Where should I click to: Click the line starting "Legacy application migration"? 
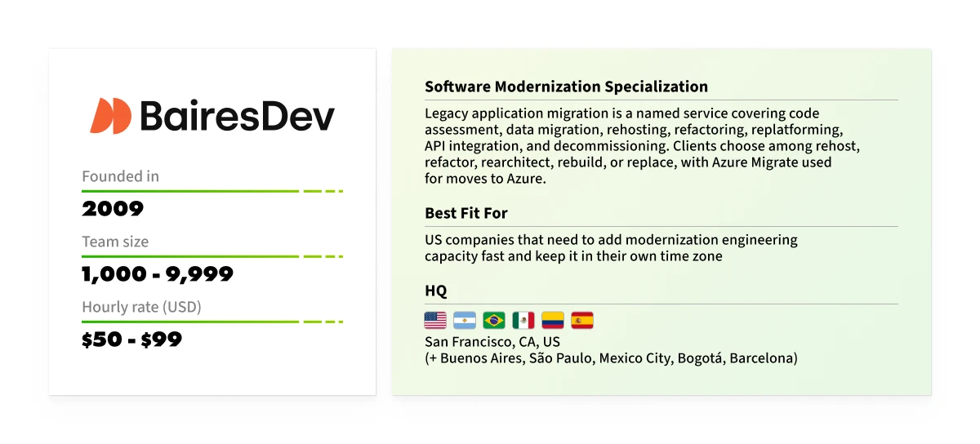pyautogui.click(x=621, y=113)
